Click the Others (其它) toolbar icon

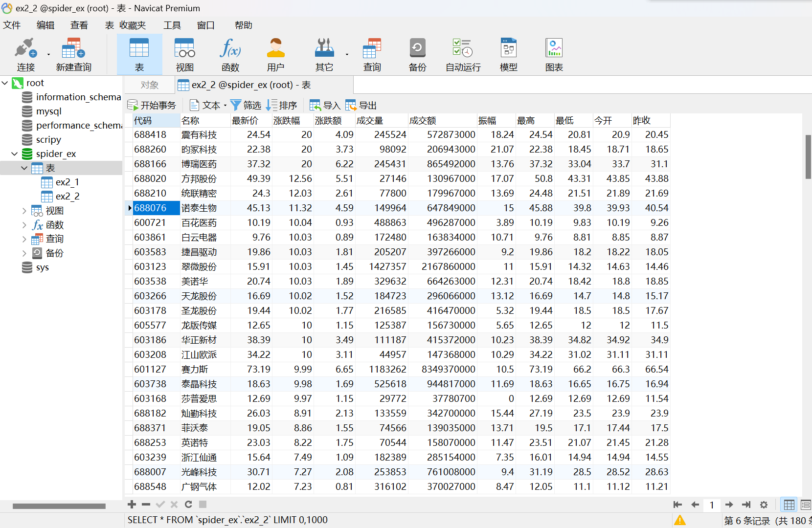[324, 55]
